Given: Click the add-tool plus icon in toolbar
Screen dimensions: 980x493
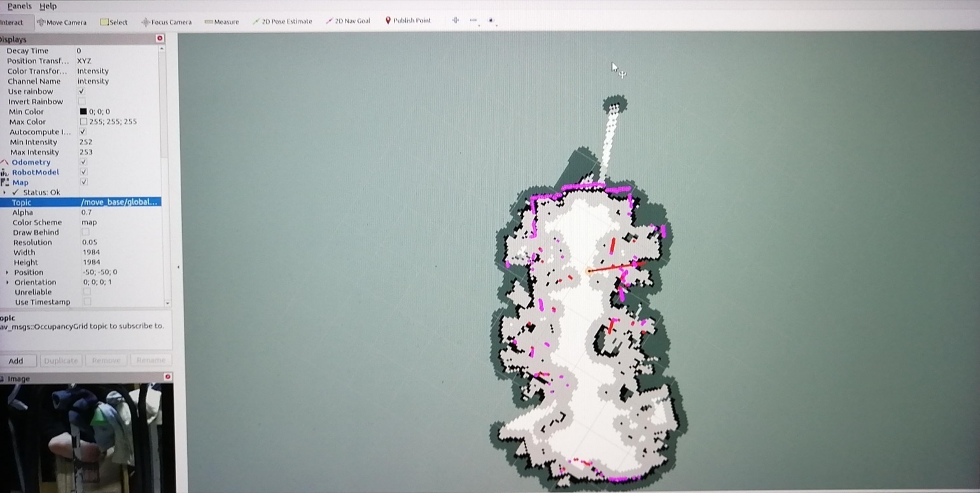Looking at the screenshot, I should click(456, 20).
